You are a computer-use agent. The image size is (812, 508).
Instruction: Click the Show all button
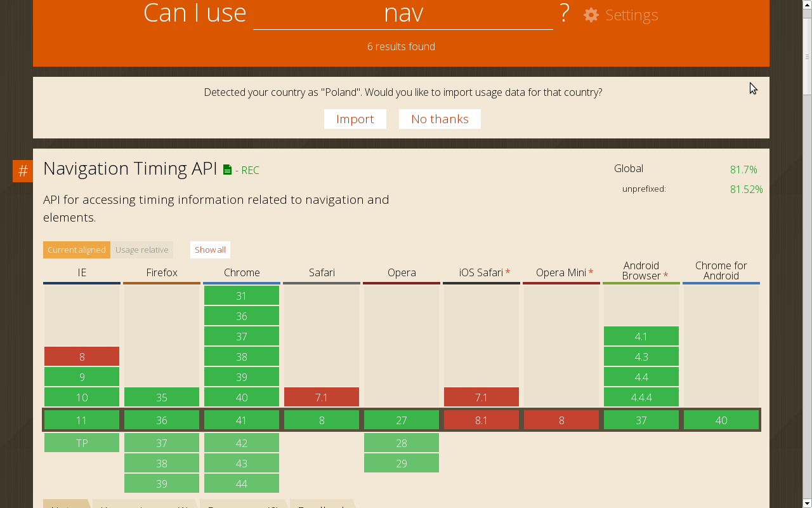(x=210, y=250)
